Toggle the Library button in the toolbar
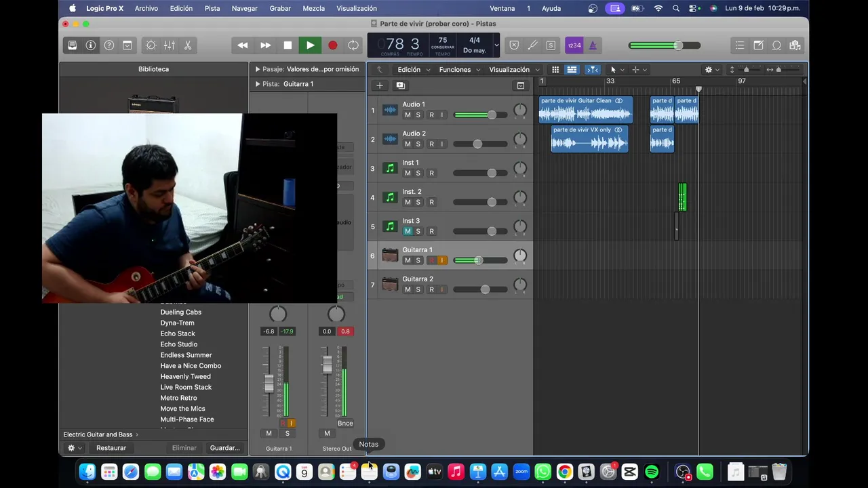This screenshot has width=868, height=488. click(x=73, y=45)
